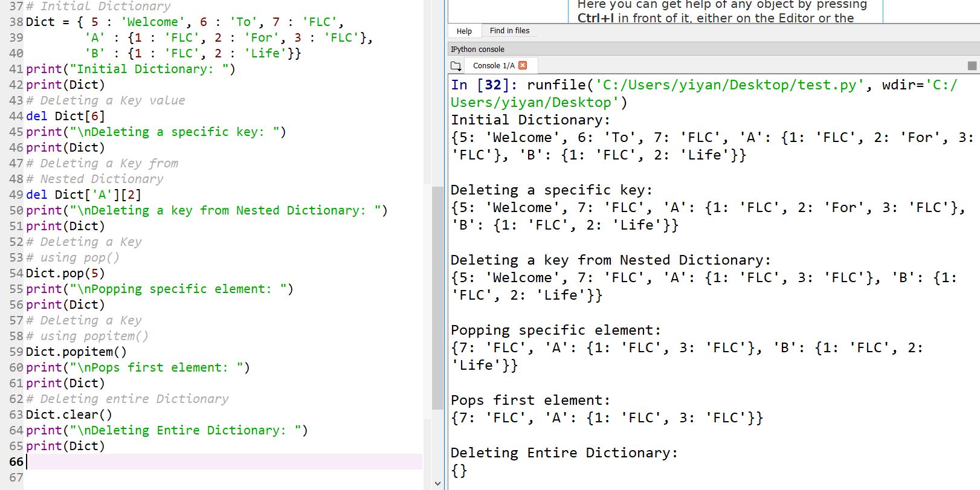
Task: Click the editor scroll down arrow
Action: (438, 483)
